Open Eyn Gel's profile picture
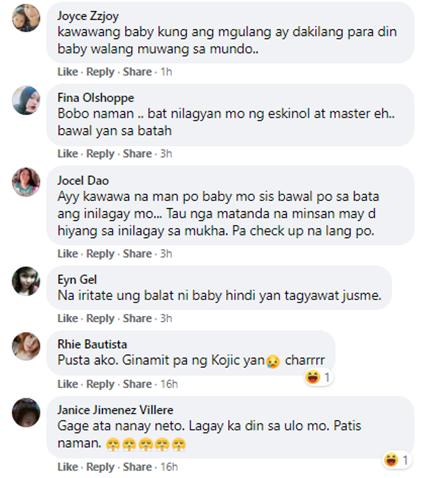This screenshot has height=478, width=448. [x=26, y=282]
